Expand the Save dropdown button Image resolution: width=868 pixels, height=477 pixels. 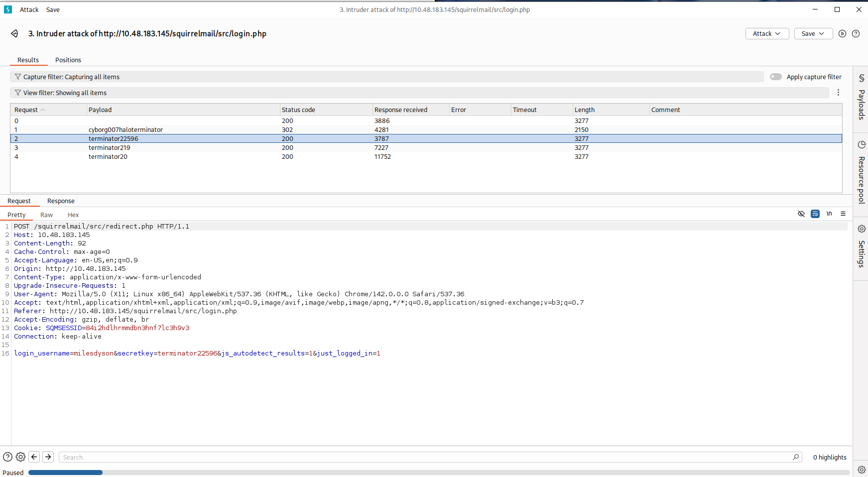coord(813,33)
